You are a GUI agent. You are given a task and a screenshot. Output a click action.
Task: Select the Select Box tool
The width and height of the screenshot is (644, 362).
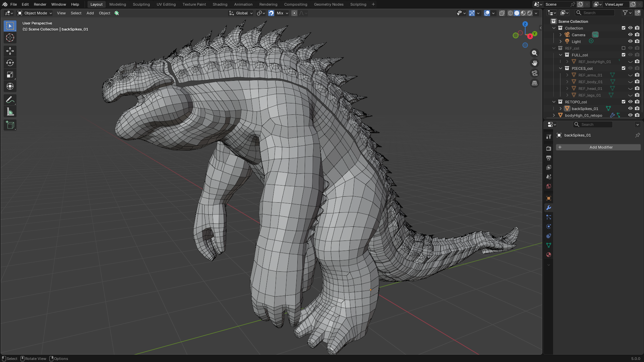pos(10,26)
